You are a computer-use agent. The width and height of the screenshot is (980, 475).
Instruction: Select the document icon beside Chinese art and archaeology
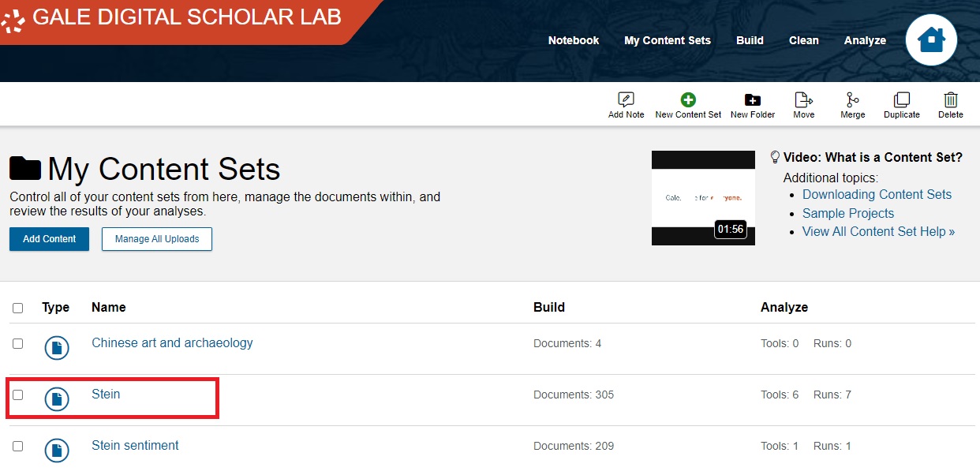click(56, 347)
